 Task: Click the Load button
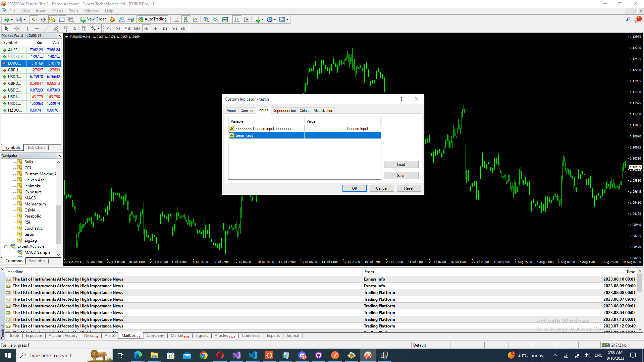[x=401, y=165]
